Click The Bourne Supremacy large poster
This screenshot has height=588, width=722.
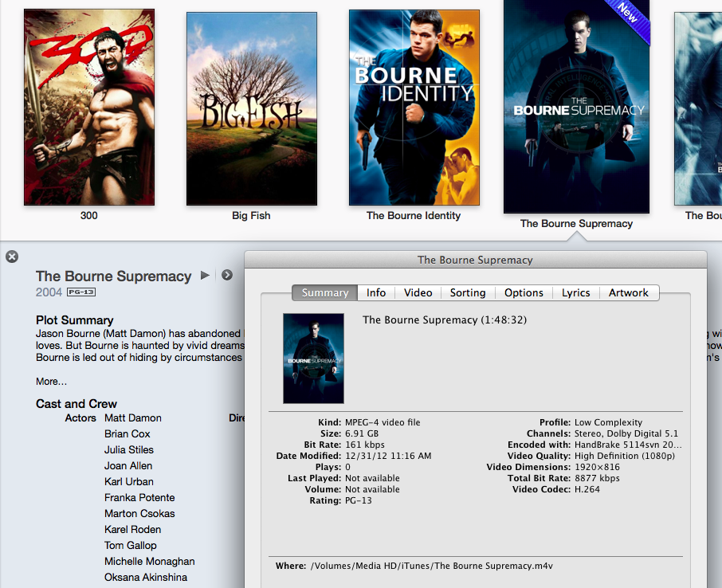click(x=576, y=106)
